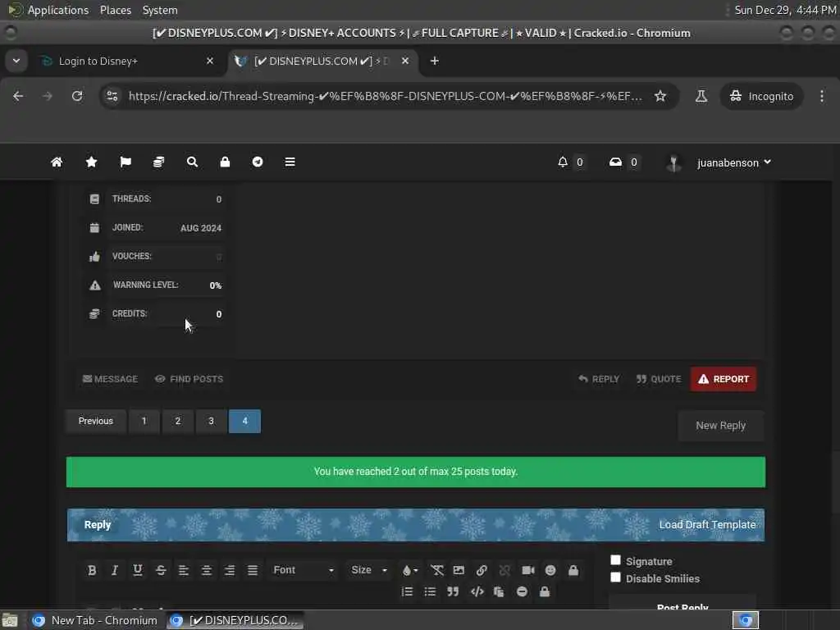Align text left in reply editor
Screen dimensions: 840x630
pyautogui.click(x=183, y=570)
